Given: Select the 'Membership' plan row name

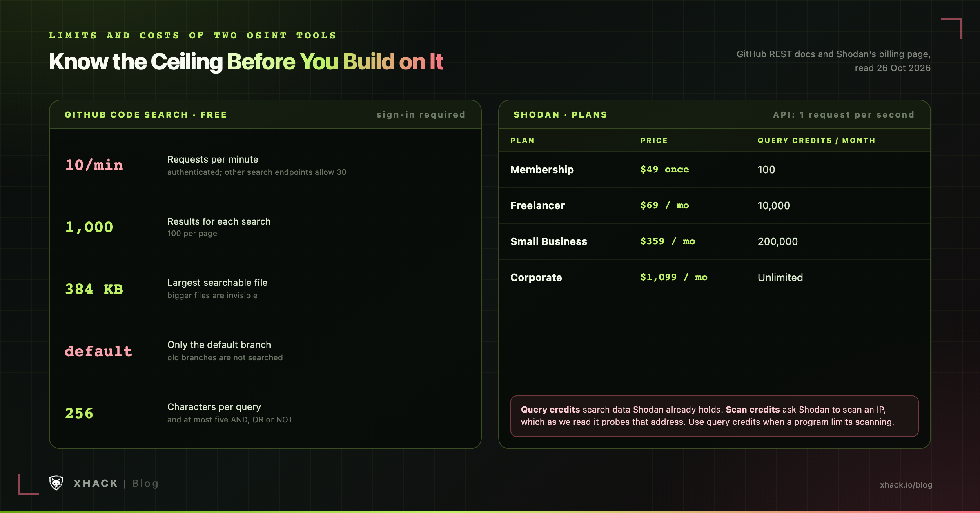Looking at the screenshot, I should point(542,170).
